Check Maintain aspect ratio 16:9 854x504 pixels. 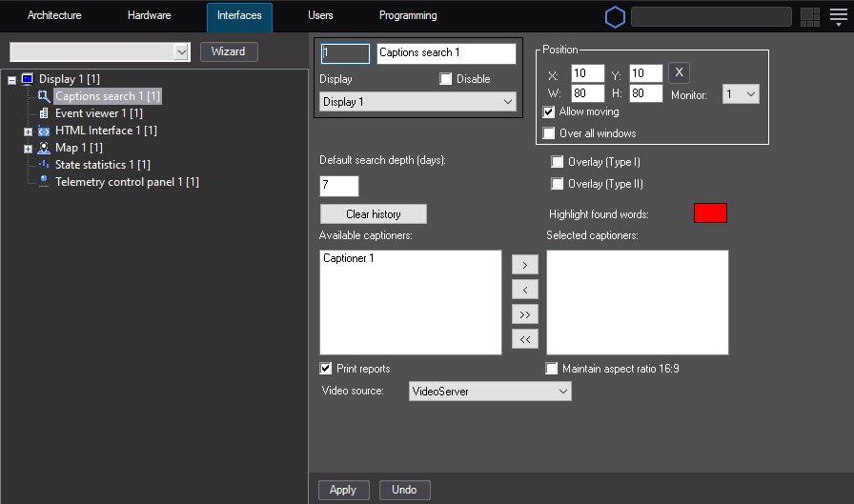[552, 369]
